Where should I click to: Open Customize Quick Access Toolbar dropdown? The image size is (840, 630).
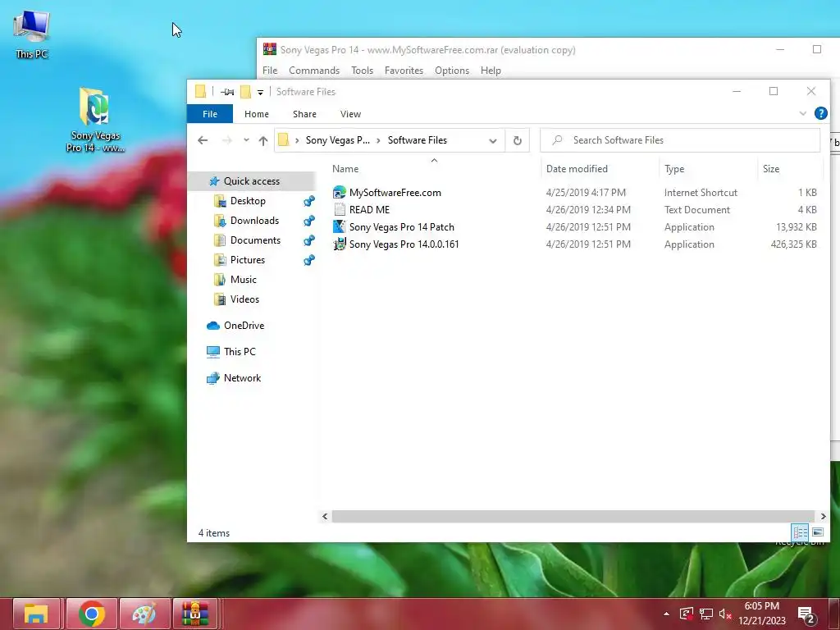click(260, 92)
